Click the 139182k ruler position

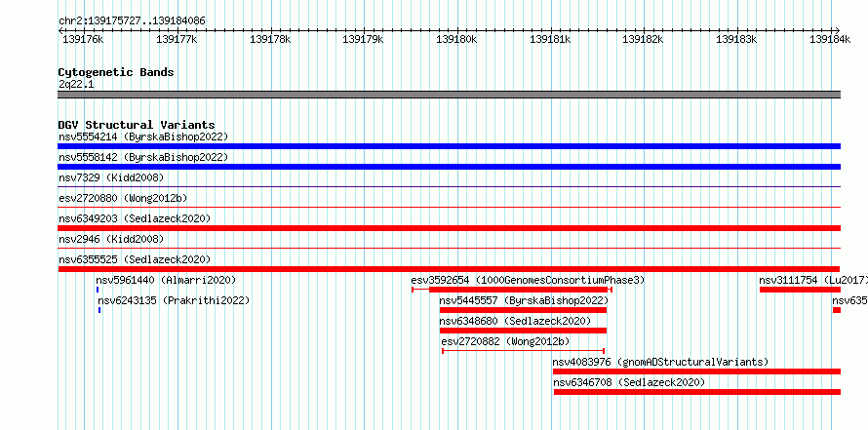(644, 39)
